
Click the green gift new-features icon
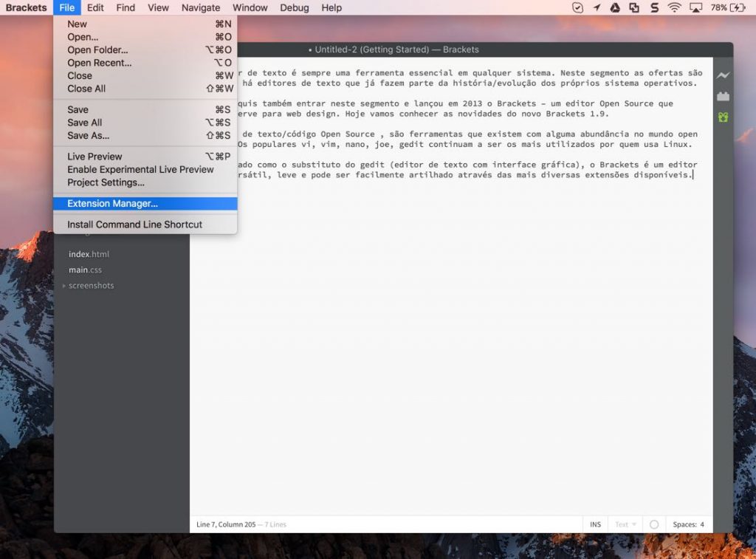pyautogui.click(x=722, y=117)
